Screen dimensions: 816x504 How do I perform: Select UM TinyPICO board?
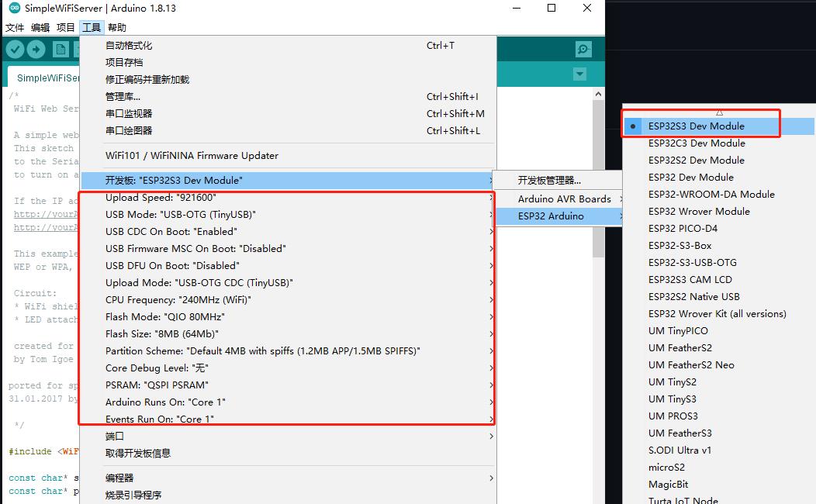pos(718,331)
